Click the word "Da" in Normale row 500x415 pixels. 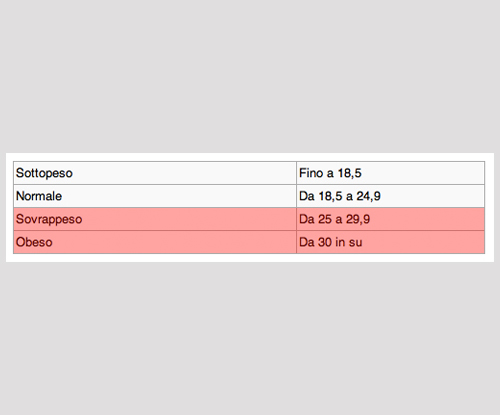coord(307,196)
